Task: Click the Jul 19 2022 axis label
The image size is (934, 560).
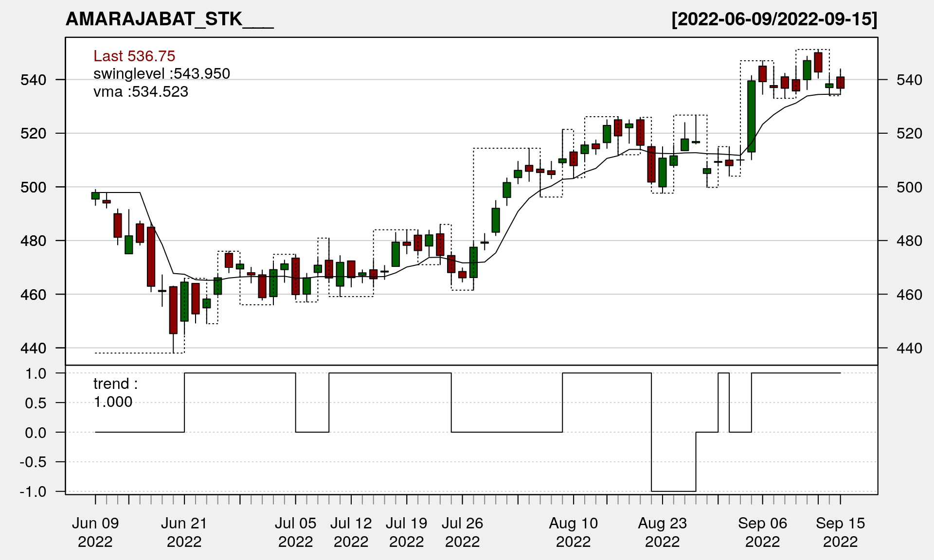Action: pos(406,532)
